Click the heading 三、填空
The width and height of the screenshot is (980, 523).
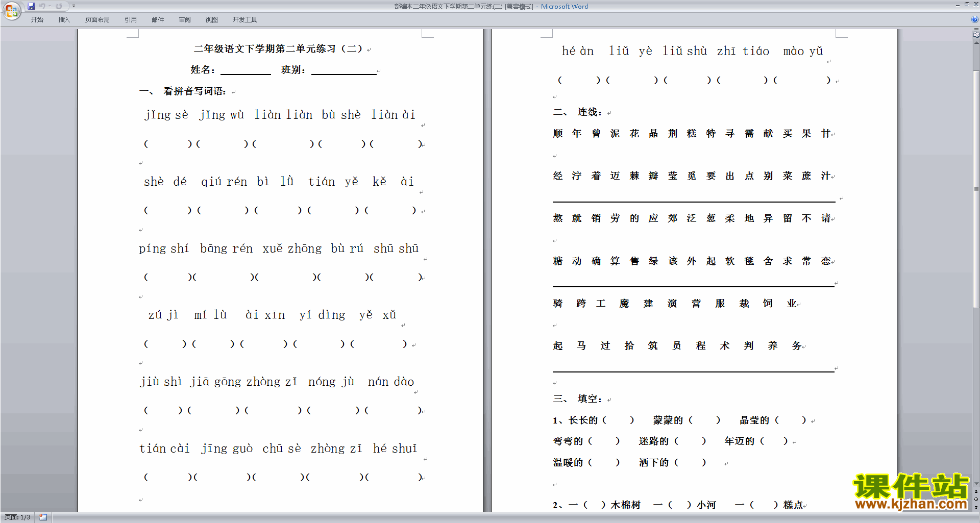tap(578, 399)
